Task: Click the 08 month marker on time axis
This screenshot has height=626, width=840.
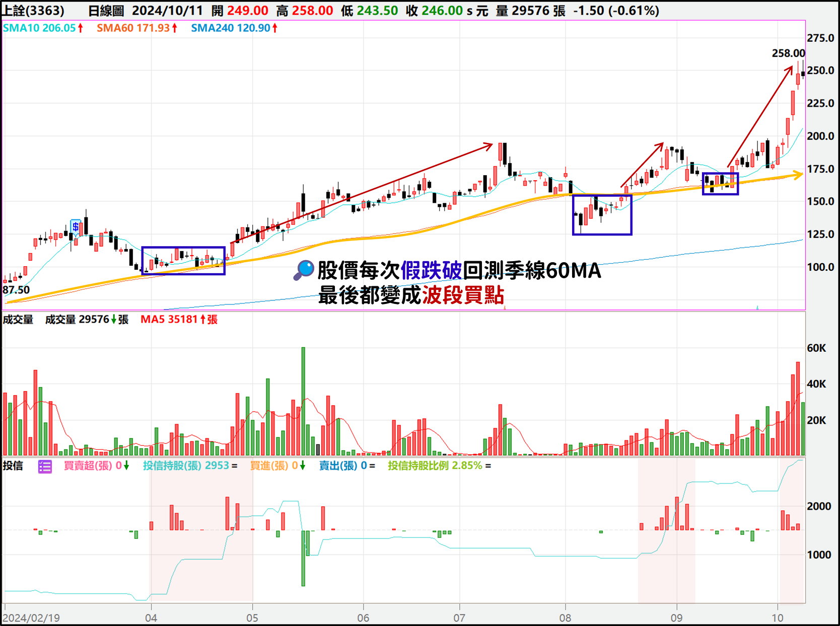Action: pos(565,618)
